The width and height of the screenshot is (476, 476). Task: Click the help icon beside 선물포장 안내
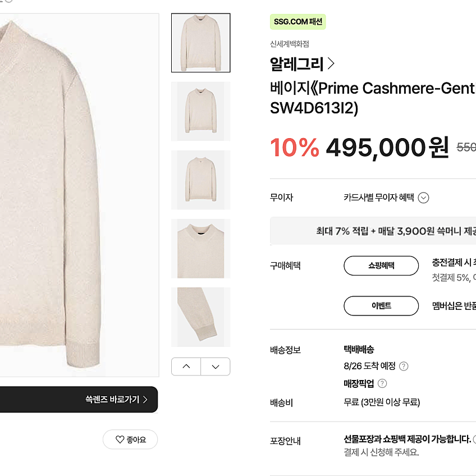point(474,441)
